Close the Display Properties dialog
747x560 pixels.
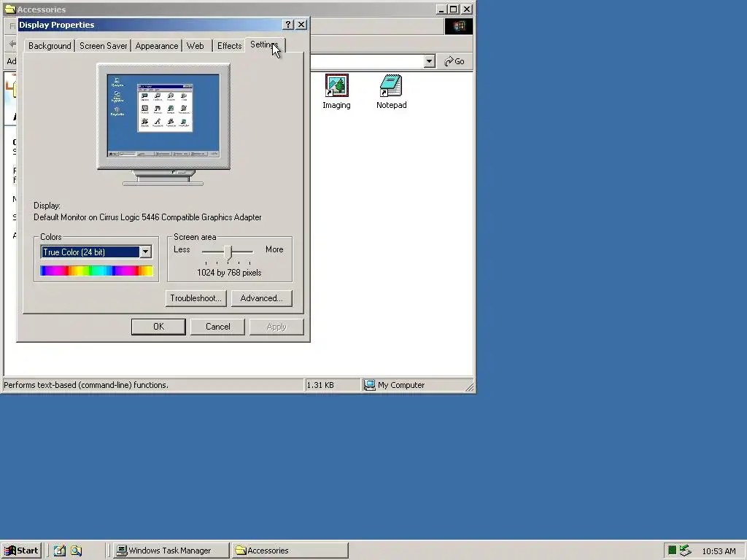coord(301,25)
